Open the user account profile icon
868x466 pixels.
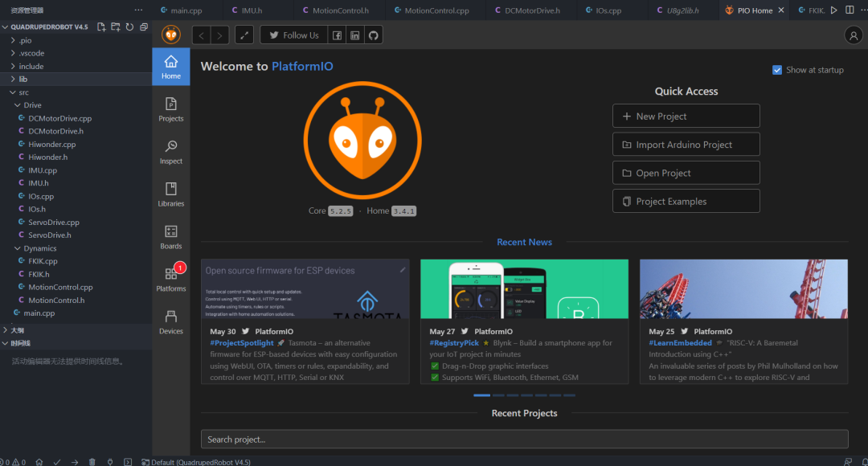coord(853,35)
